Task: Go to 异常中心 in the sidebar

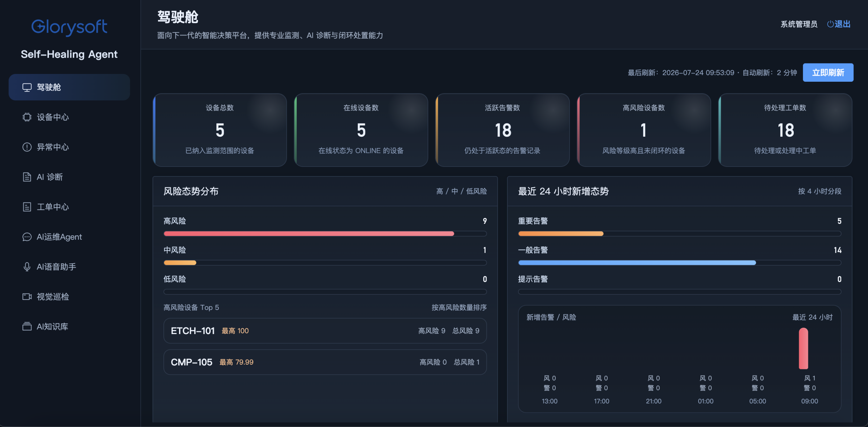Action: point(69,147)
